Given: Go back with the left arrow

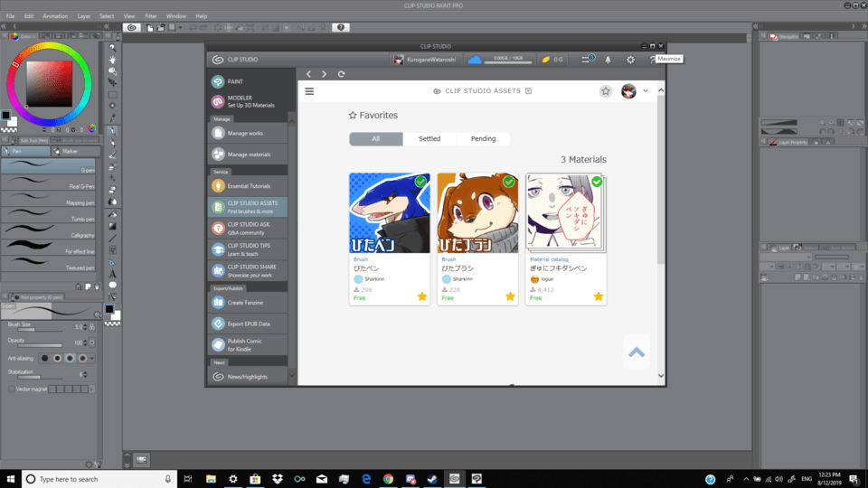Looking at the screenshot, I should pyautogui.click(x=309, y=74).
